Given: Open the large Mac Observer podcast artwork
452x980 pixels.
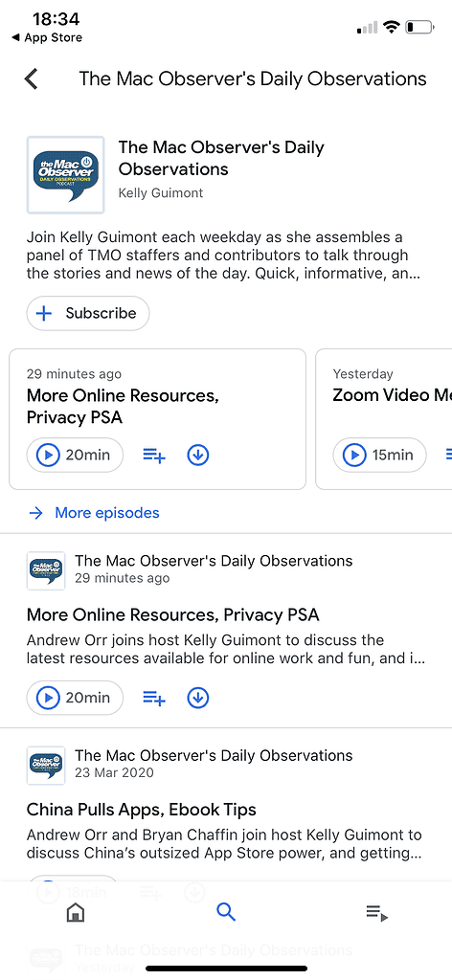Looking at the screenshot, I should (66, 175).
